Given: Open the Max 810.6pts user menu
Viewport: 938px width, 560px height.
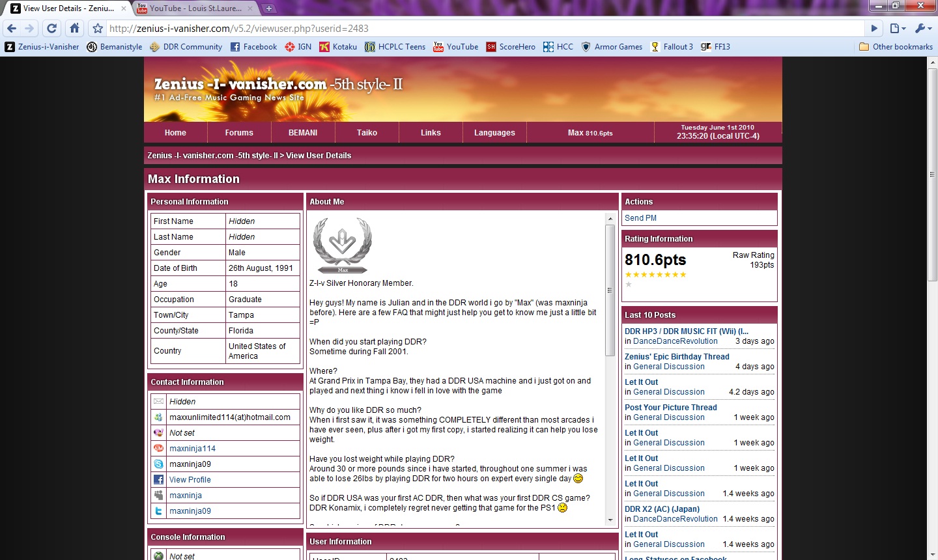Looking at the screenshot, I should coord(590,132).
